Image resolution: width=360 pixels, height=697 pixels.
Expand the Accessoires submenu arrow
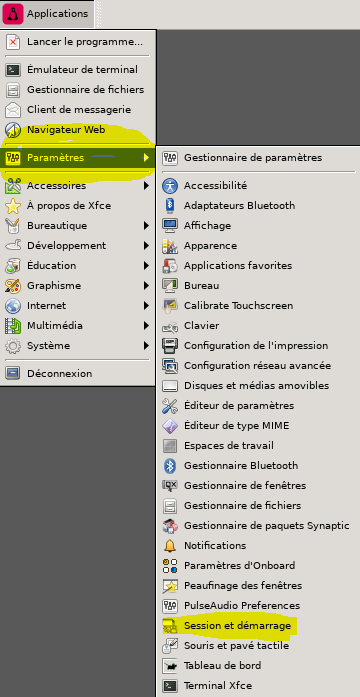click(x=146, y=185)
